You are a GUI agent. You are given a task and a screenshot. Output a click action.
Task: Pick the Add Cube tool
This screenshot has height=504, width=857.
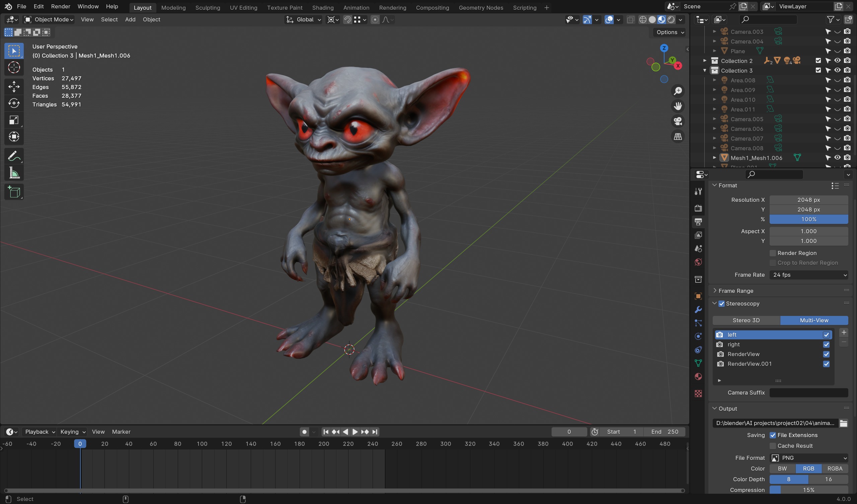click(14, 192)
